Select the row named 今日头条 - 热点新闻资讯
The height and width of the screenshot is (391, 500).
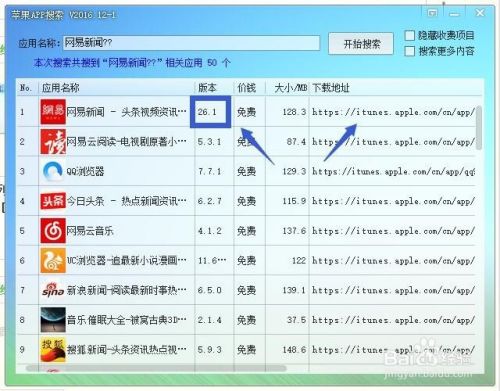tap(246, 201)
